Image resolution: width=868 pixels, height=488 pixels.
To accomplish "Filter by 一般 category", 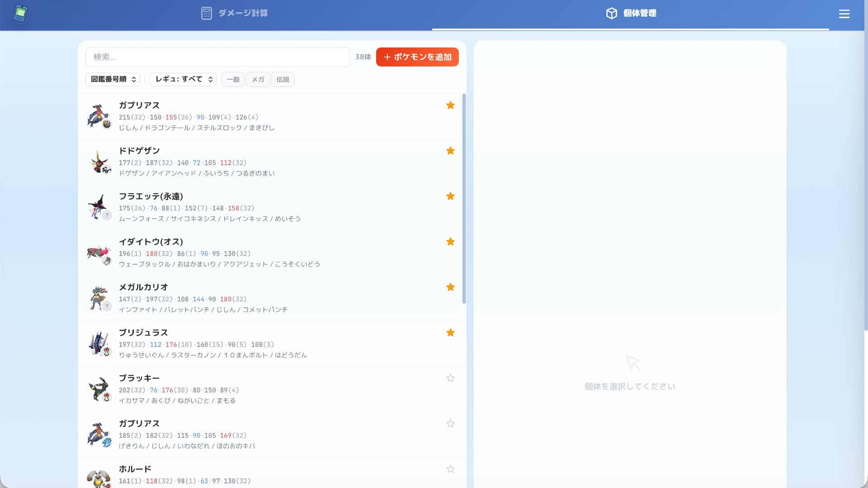I will (233, 79).
